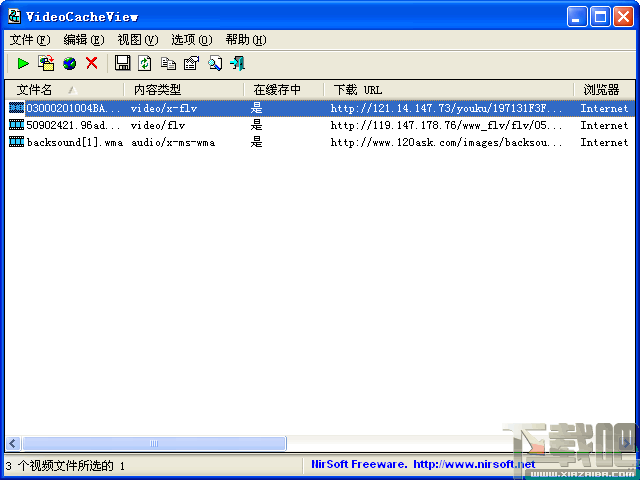This screenshot has height=480, width=640.
Task: Click film icon of backsound[1].wma row
Action: pyautogui.click(x=16, y=142)
